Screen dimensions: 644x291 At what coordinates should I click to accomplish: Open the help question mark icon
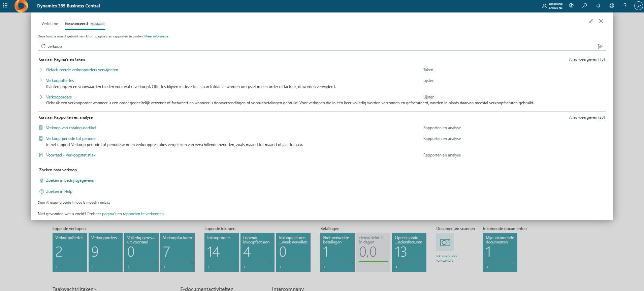[625, 6]
